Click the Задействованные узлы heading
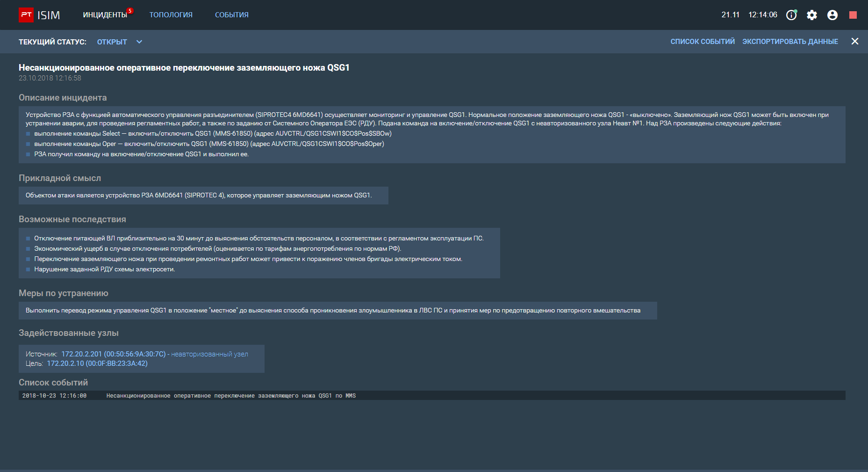This screenshot has width=868, height=472. [x=69, y=333]
